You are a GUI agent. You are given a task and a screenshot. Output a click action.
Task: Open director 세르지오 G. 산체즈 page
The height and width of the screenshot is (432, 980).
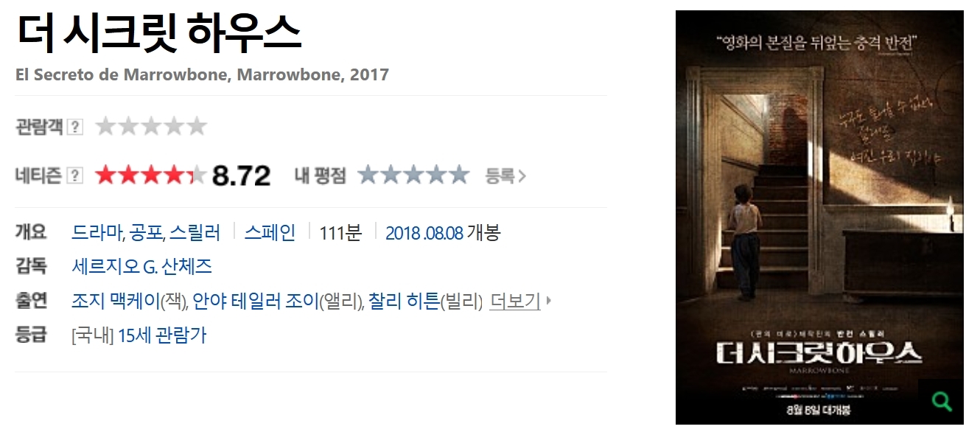click(x=142, y=266)
